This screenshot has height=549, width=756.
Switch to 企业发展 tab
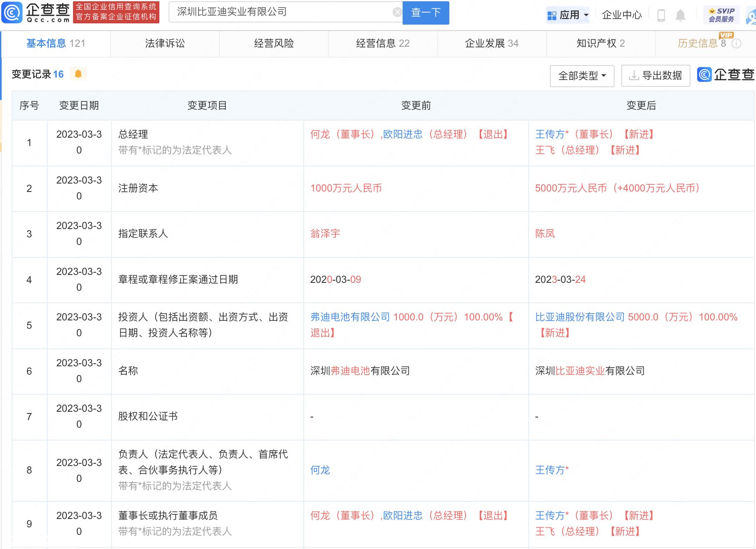[492, 43]
